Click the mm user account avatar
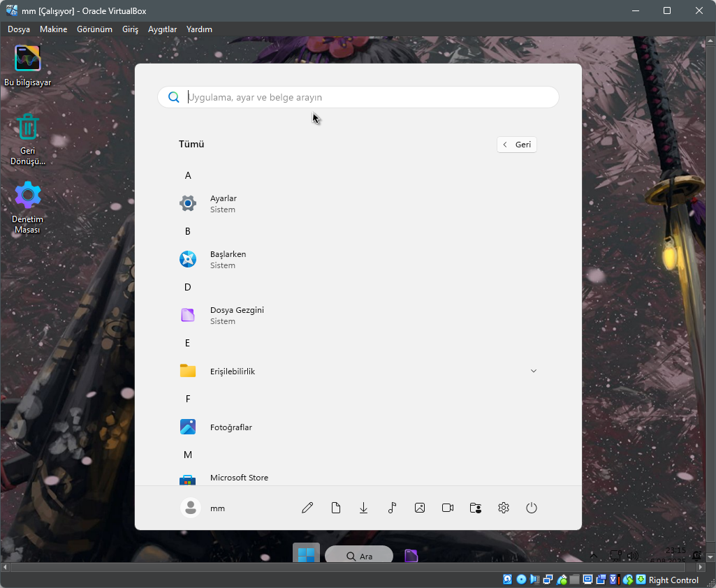716x588 pixels. tap(191, 508)
